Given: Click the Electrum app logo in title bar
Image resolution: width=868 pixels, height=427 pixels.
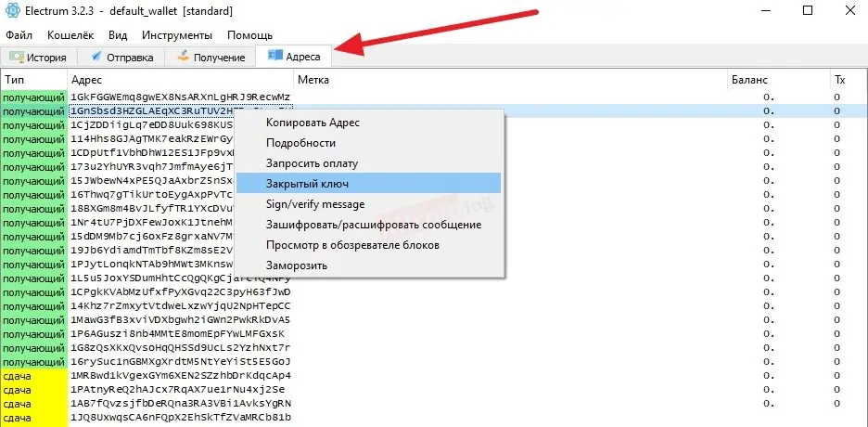Looking at the screenshot, I should point(12,11).
